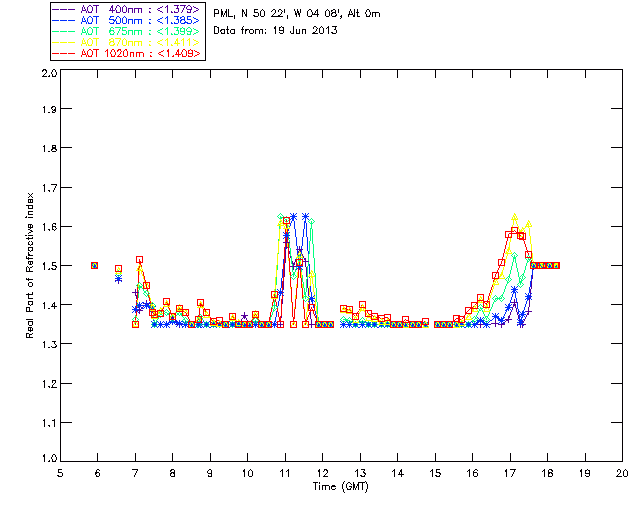Screen dimensions: 640x512
Task: Click the AOT 500nm legend entry
Action: [x=127, y=20]
